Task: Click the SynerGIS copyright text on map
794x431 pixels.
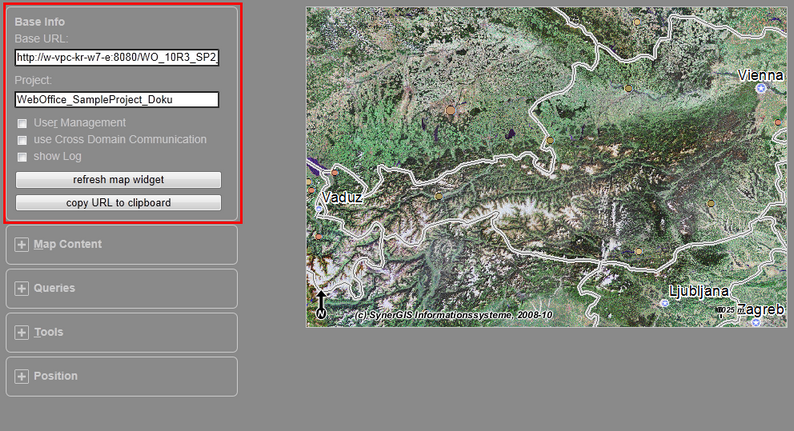Action: [x=454, y=315]
